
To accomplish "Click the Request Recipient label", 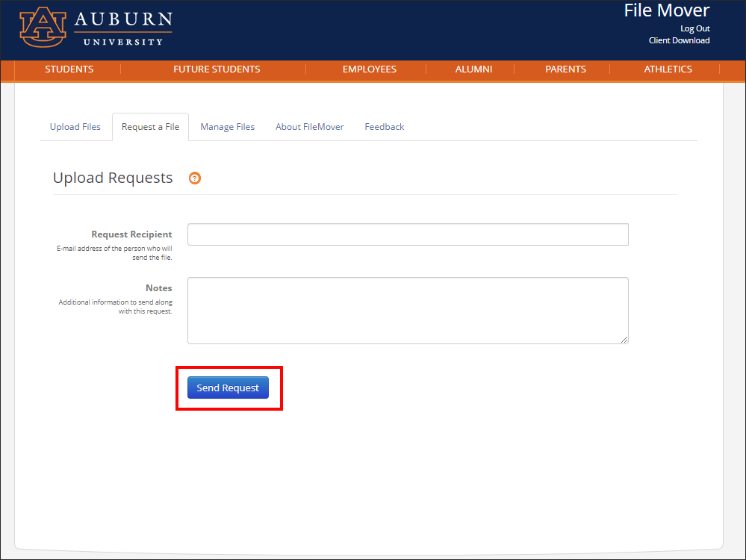I will (x=131, y=234).
